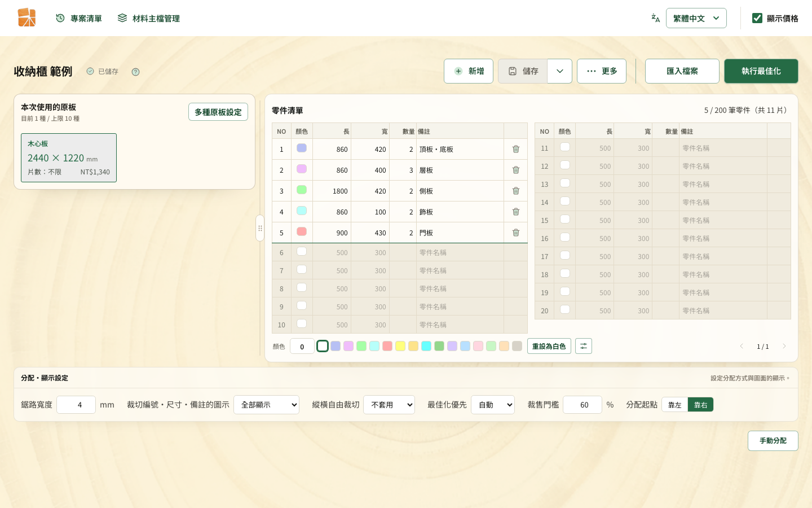
Task: Run 執行最佳化
Action: click(761, 71)
